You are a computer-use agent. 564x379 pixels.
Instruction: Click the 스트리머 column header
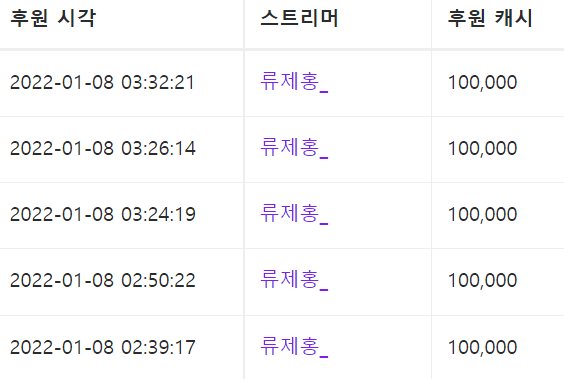(299, 18)
